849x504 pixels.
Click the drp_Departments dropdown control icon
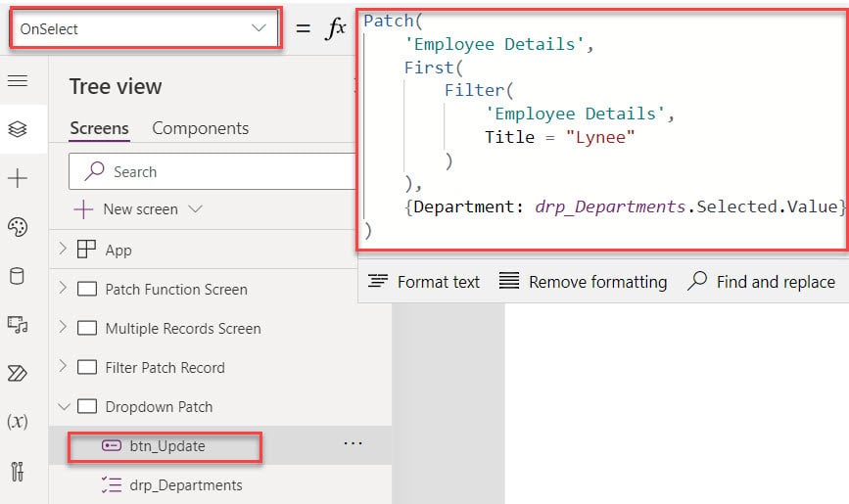pos(112,484)
